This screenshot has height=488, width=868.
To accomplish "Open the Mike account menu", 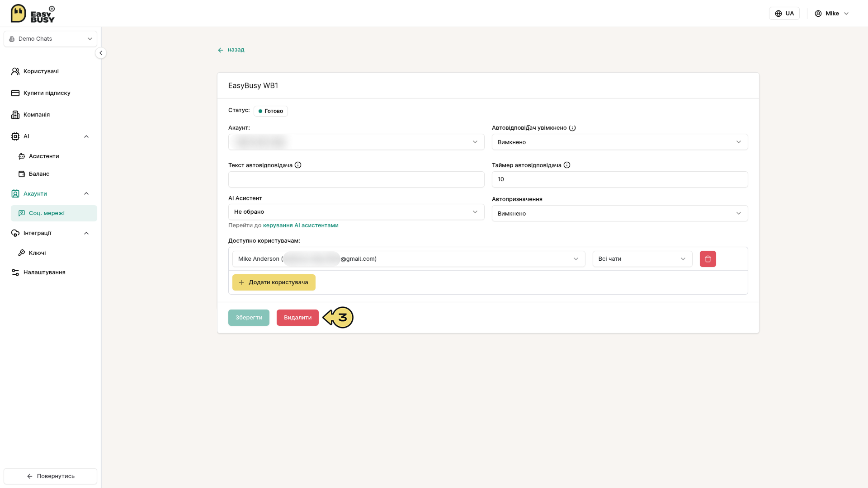I will [x=832, y=14].
